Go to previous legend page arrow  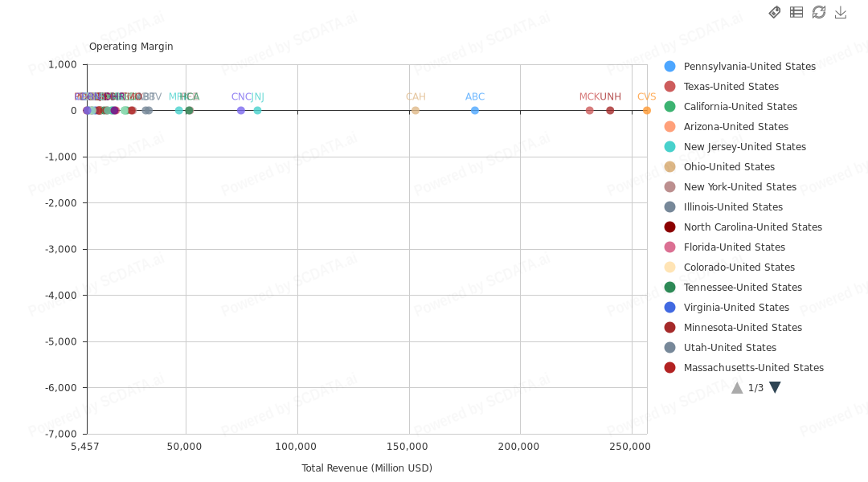(737, 388)
